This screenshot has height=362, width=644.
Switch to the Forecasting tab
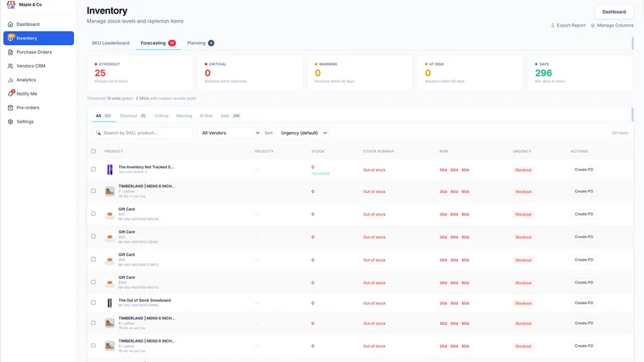click(158, 43)
